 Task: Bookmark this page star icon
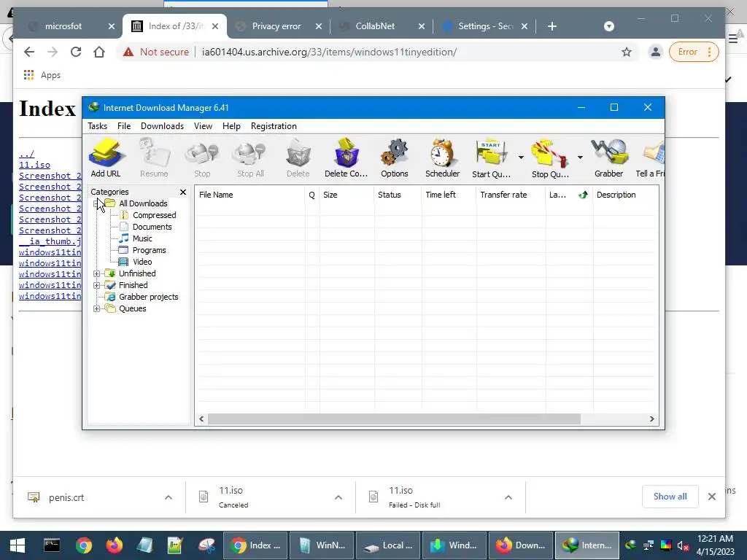coord(627,52)
